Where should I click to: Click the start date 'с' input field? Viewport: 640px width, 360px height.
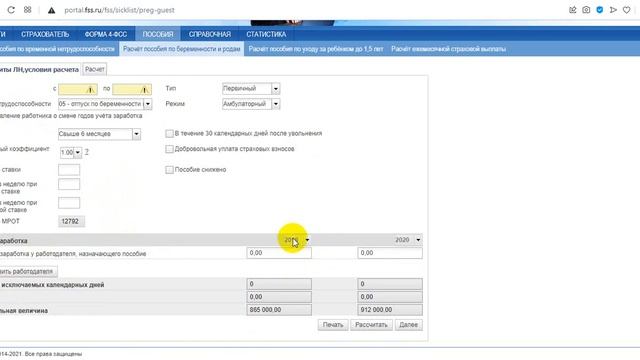click(78, 89)
